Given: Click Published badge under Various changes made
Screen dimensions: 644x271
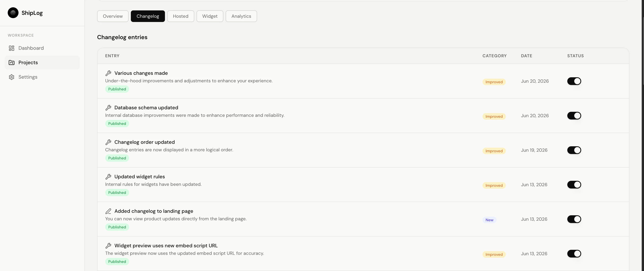Looking at the screenshot, I should [x=117, y=89].
